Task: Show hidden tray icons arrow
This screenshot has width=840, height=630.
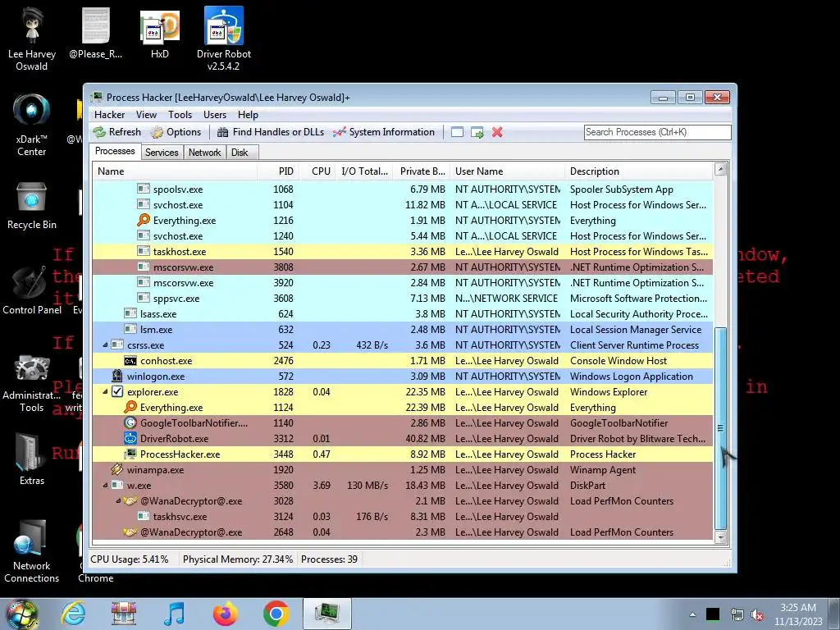Action: 692,614
